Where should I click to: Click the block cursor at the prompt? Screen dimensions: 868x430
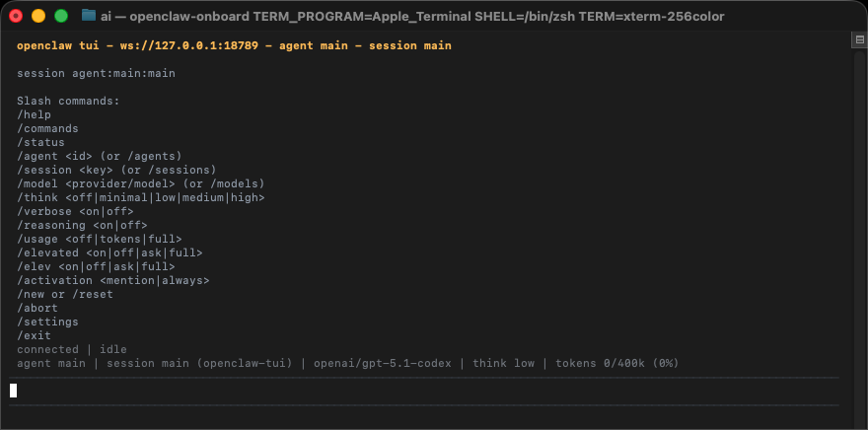[14, 390]
